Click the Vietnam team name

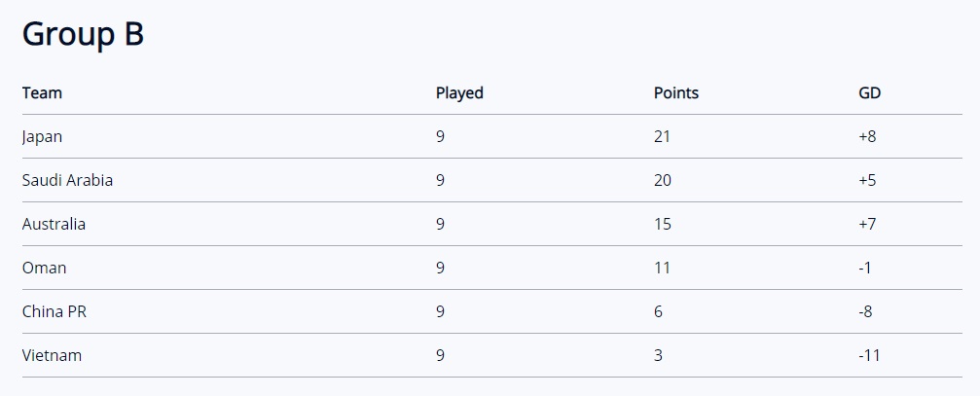pos(52,355)
